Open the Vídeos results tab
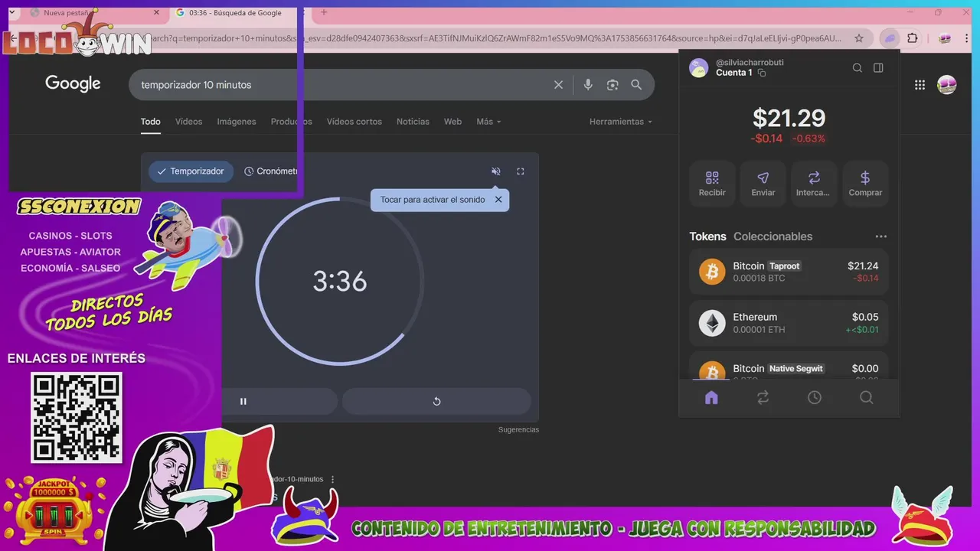 click(x=189, y=122)
